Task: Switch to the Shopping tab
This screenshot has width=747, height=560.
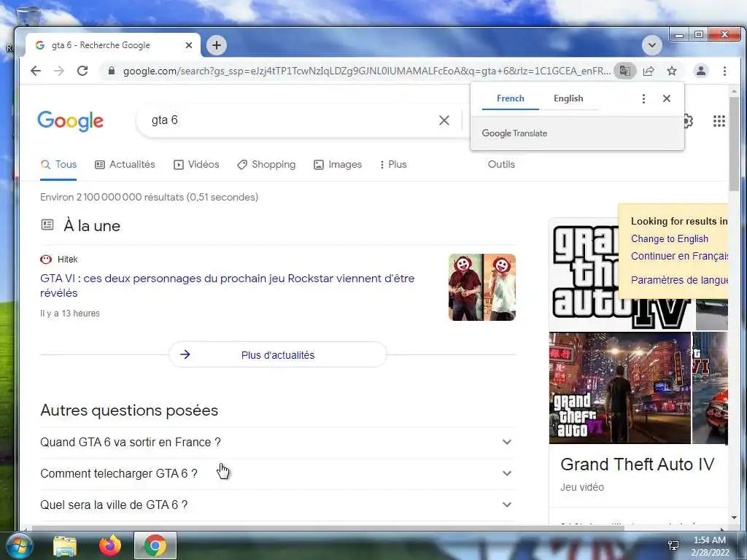Action: tap(266, 165)
